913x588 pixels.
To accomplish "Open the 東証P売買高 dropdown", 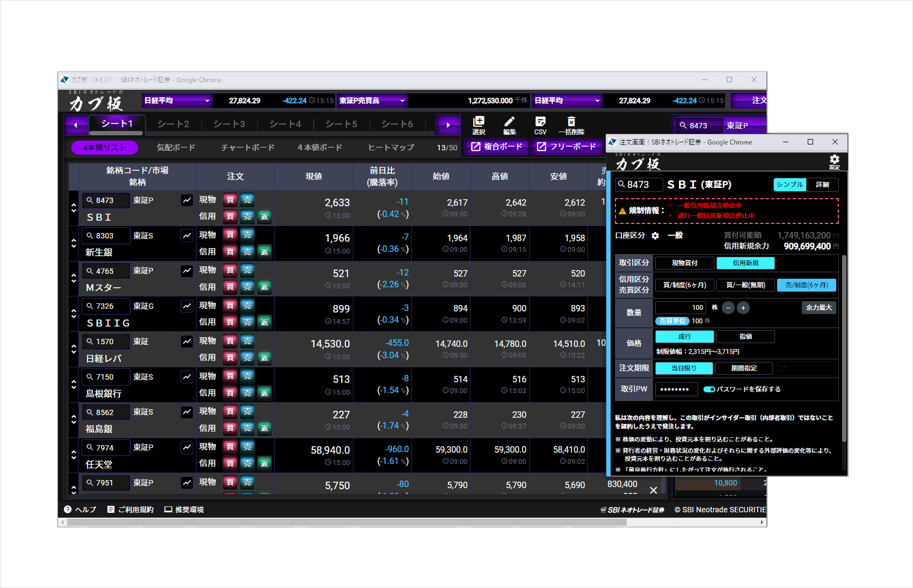I will coord(373,100).
